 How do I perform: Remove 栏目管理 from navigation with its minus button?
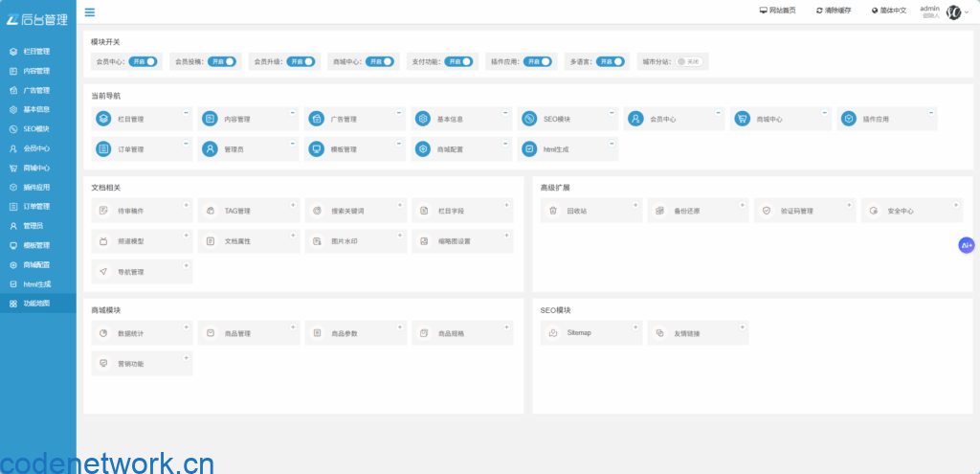pyautogui.click(x=186, y=113)
